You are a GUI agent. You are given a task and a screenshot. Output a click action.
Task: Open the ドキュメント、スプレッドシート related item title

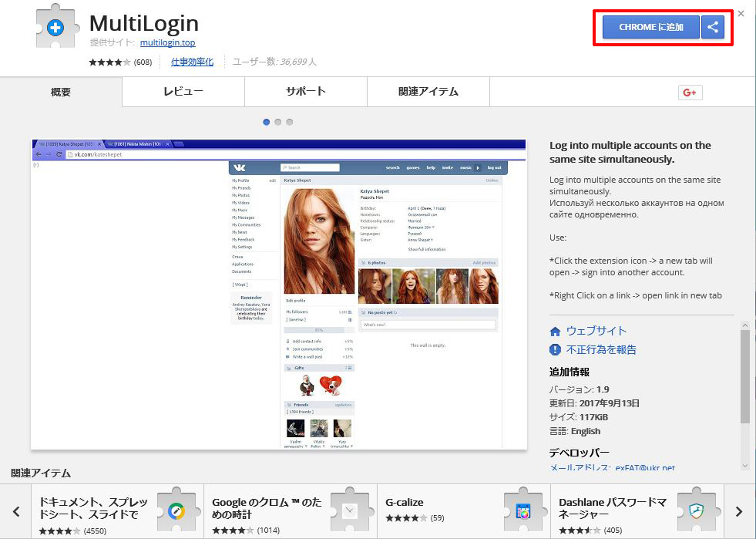point(93,508)
